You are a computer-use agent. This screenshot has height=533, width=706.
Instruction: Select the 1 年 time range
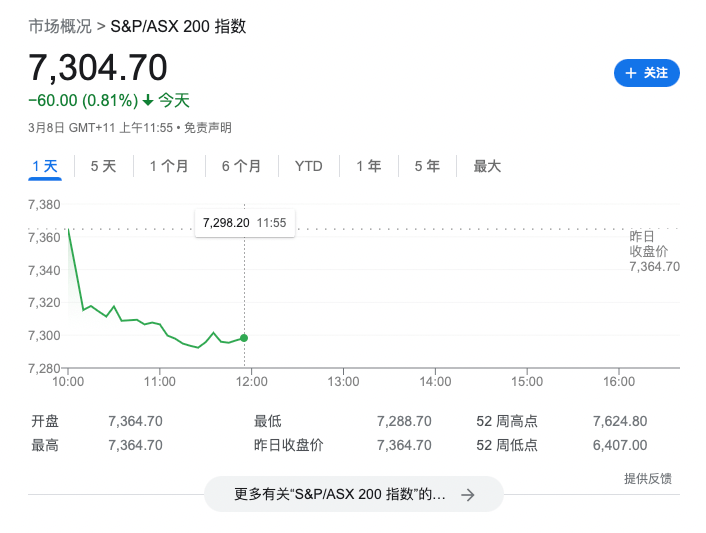click(x=368, y=166)
